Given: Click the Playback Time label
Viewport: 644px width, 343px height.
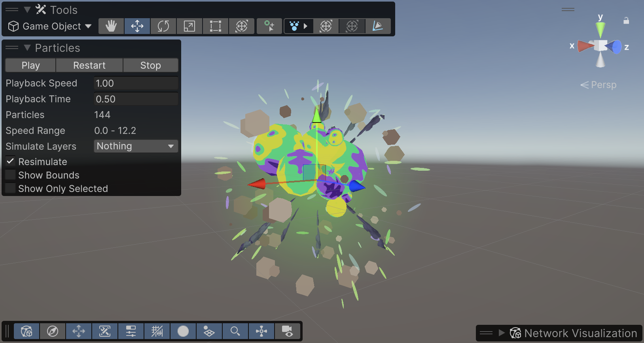Looking at the screenshot, I should (x=38, y=99).
